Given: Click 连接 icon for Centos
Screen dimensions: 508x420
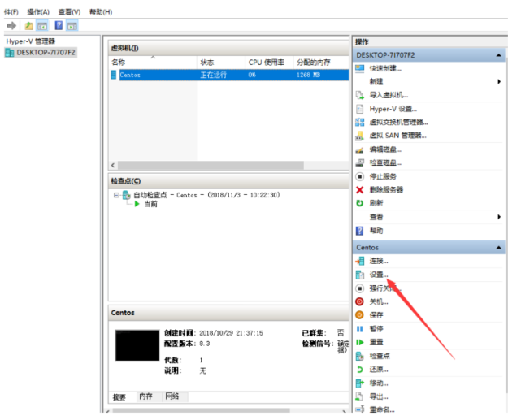Looking at the screenshot, I should 359,261.
